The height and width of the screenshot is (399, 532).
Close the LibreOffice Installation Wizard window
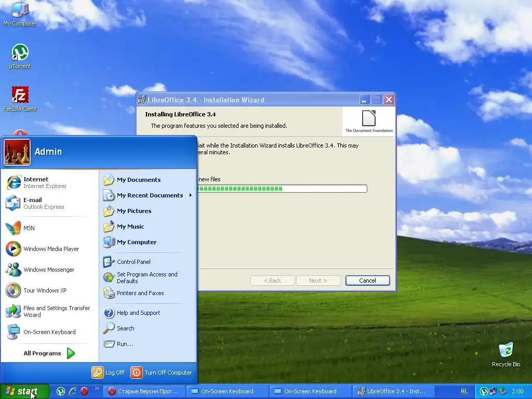pos(389,100)
